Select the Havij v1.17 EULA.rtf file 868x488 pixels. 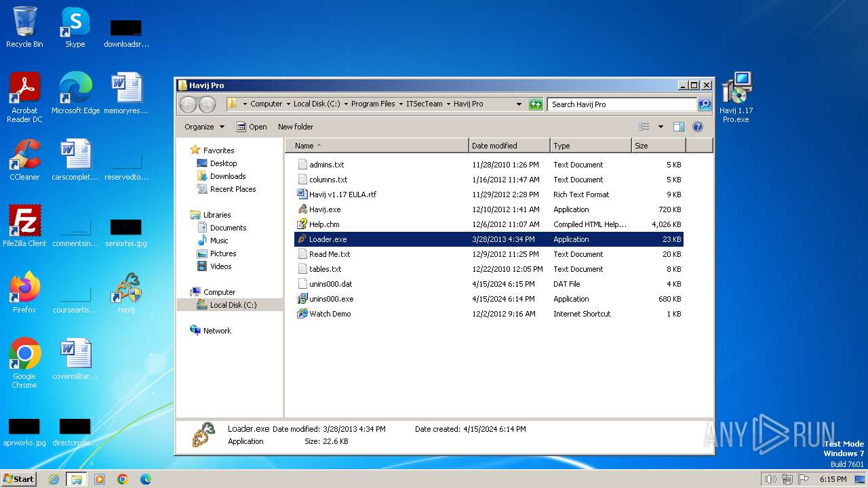point(488,195)
